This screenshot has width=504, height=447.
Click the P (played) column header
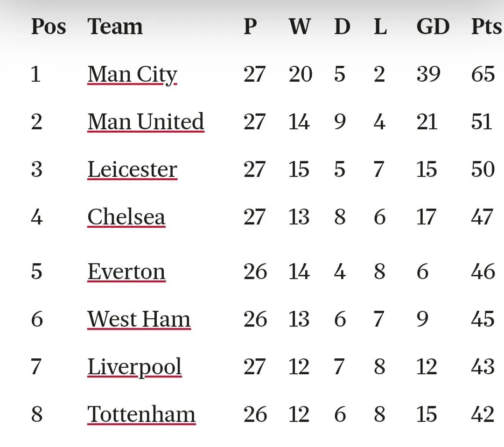click(250, 27)
